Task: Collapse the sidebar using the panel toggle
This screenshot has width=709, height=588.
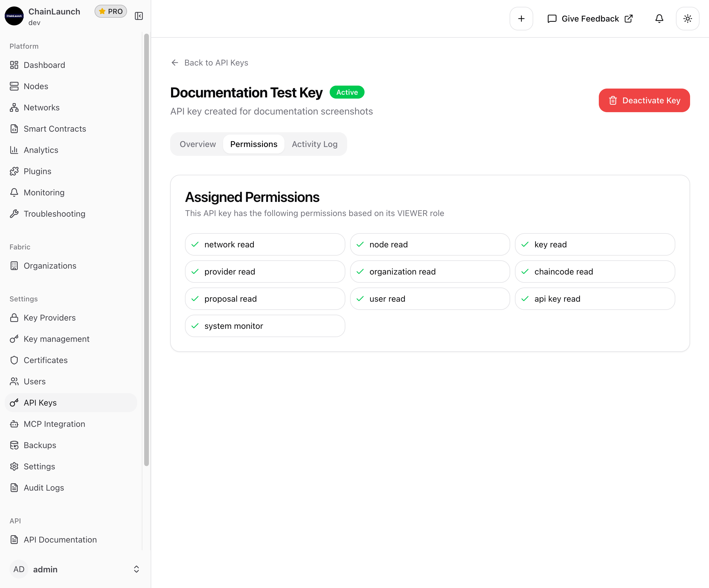Action: [139, 16]
